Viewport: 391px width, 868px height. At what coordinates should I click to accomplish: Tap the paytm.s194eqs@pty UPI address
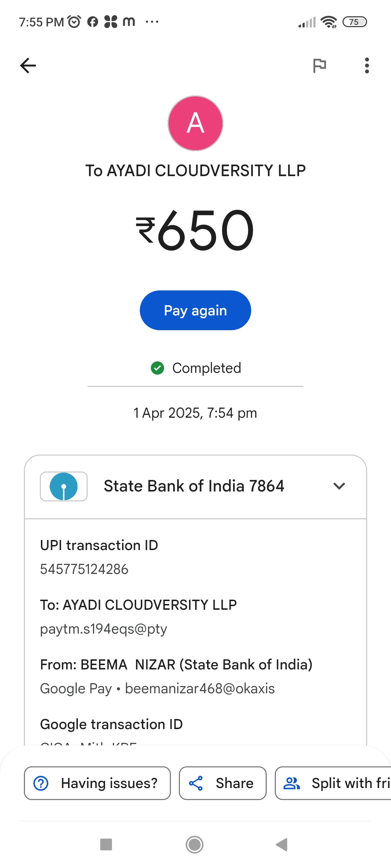coord(104,629)
